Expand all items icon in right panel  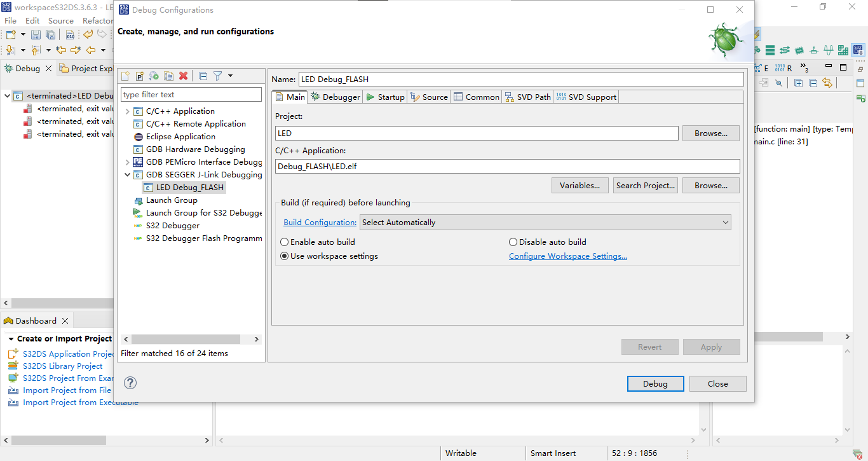(798, 83)
